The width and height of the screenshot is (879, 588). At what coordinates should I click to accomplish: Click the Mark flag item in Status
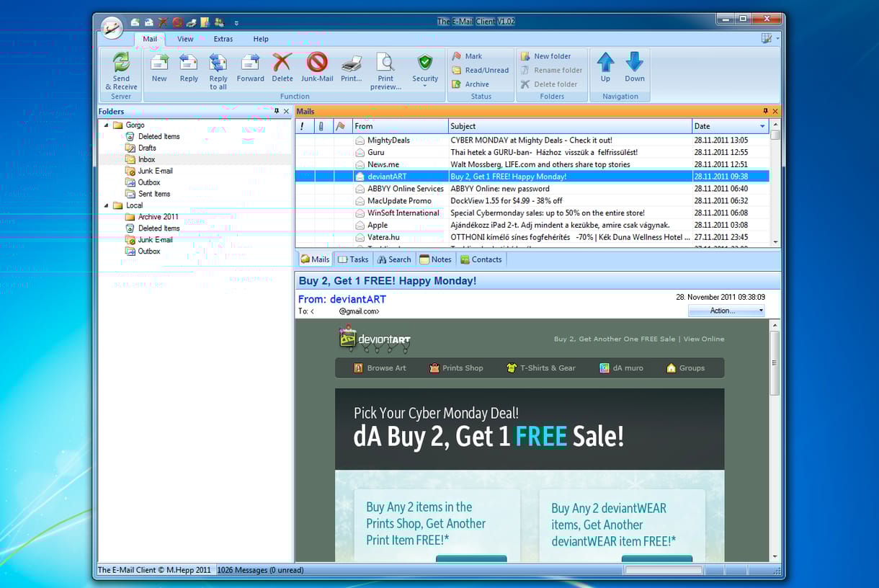tap(467, 56)
